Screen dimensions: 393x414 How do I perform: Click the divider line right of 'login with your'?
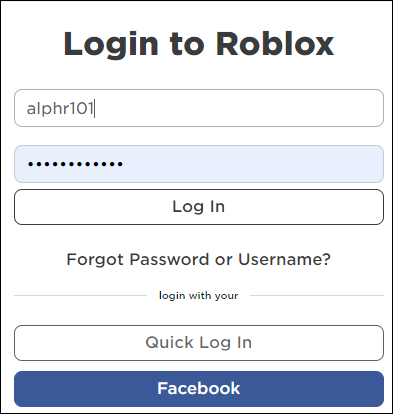pyautogui.click(x=317, y=295)
